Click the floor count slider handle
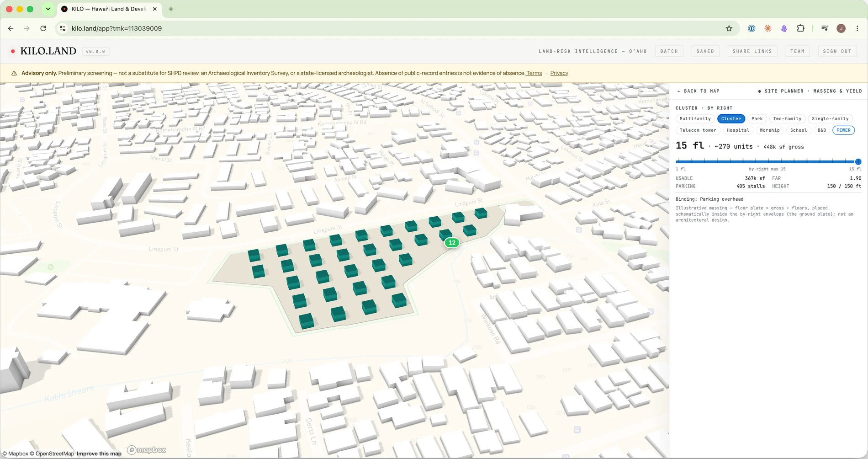 [858, 161]
